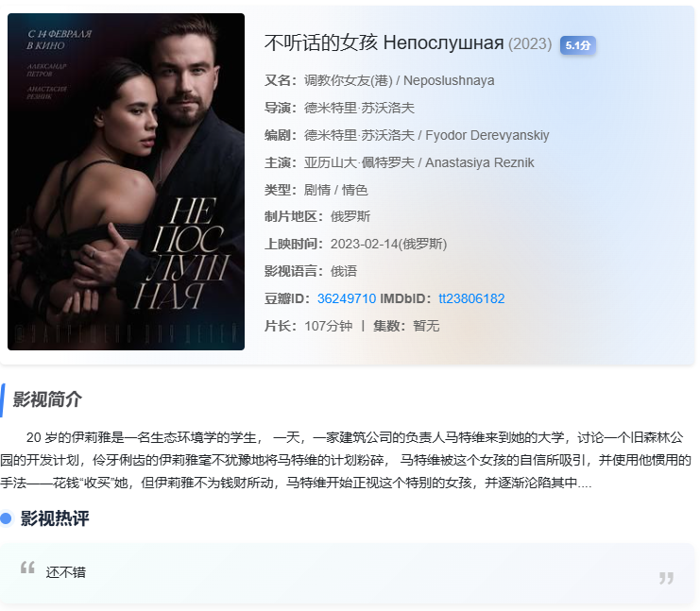Click the closing quotation mark icon
Screen dimensions: 700x611
coord(666,578)
